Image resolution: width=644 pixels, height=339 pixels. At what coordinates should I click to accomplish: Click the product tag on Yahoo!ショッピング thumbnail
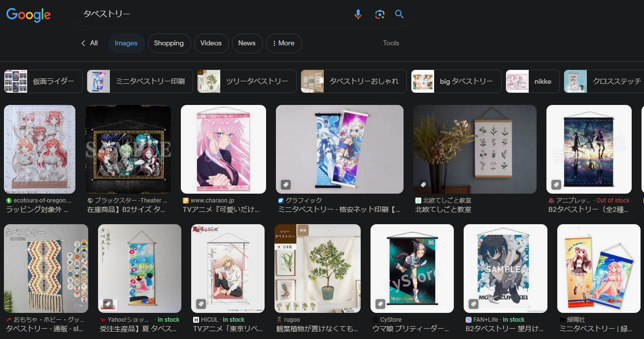click(108, 304)
